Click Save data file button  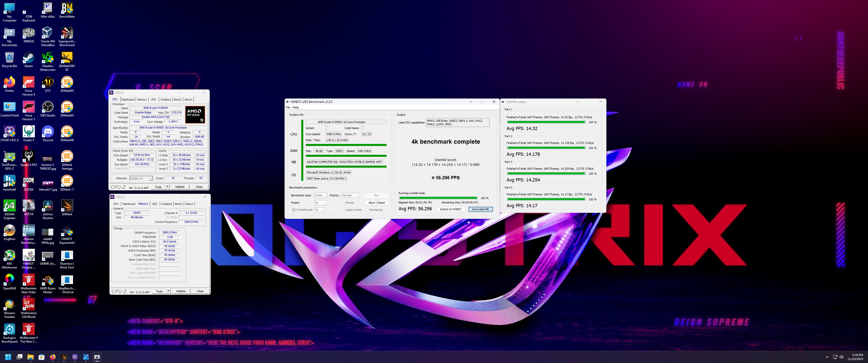(x=480, y=209)
